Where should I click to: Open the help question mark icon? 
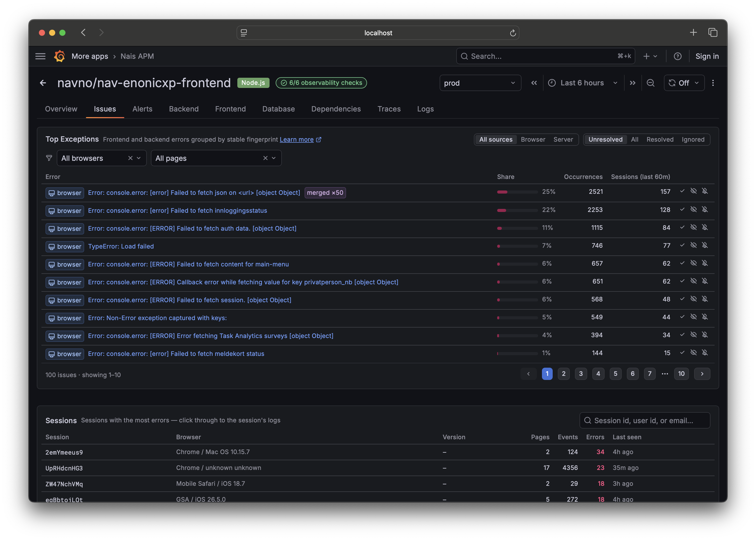pyautogui.click(x=677, y=56)
